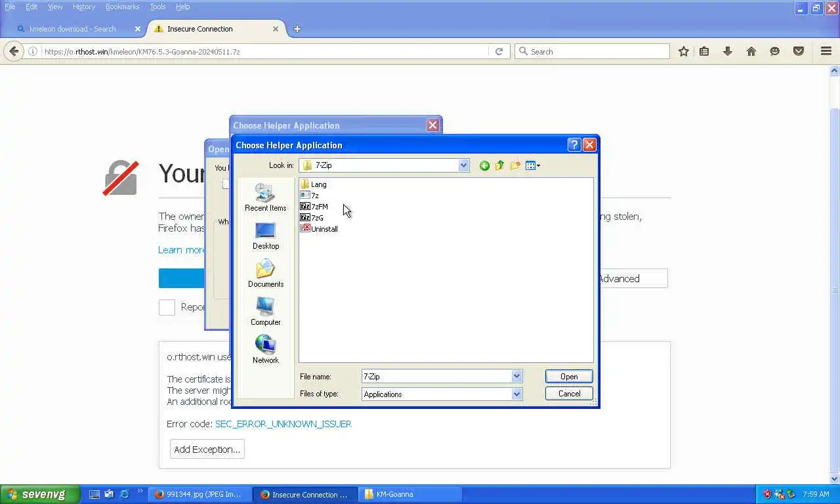Click the red security shield tray icon
Image resolution: width=840 pixels, height=504 pixels.
click(767, 494)
